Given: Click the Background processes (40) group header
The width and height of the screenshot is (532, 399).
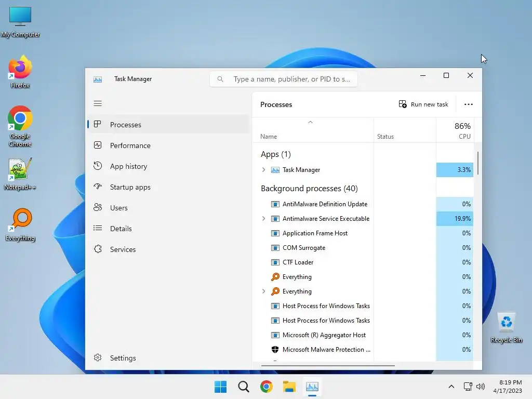Looking at the screenshot, I should pyautogui.click(x=309, y=188).
